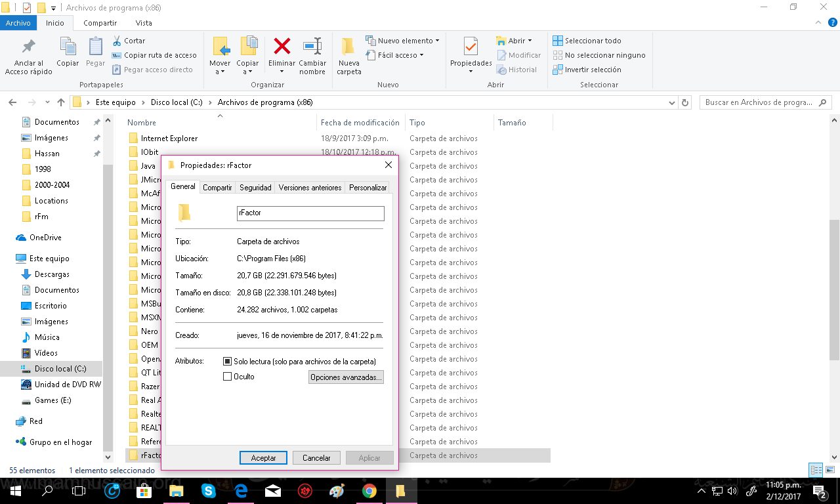Open the Mail app on taskbar

coord(273,490)
